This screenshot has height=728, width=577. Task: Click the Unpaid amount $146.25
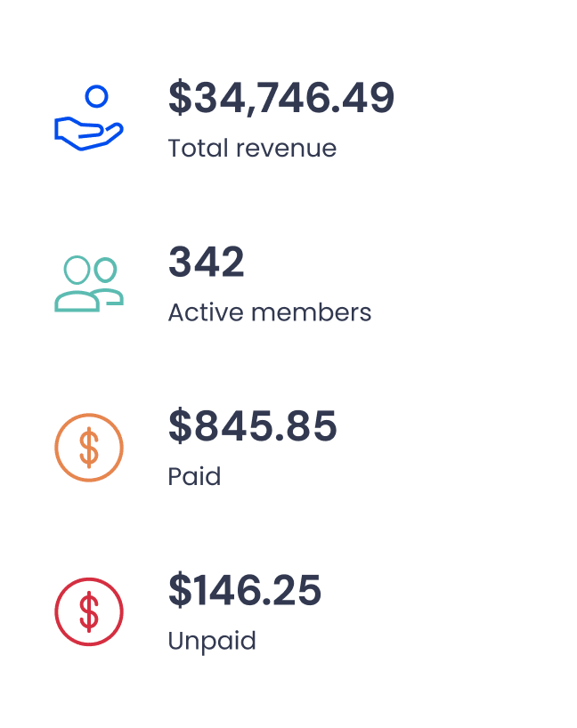(246, 590)
